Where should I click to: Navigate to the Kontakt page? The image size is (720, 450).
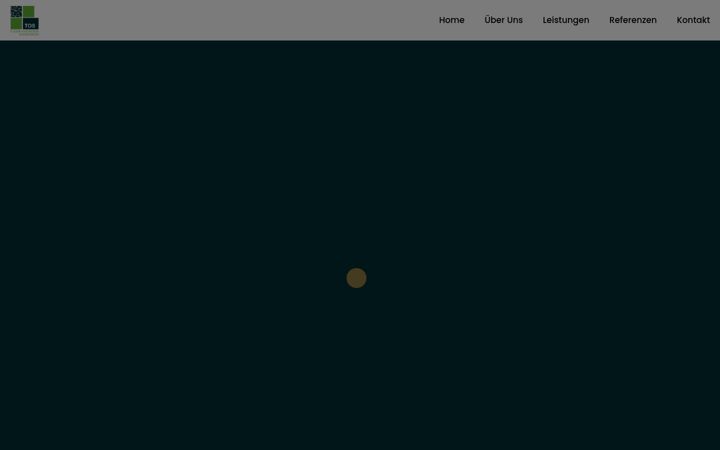(x=693, y=20)
